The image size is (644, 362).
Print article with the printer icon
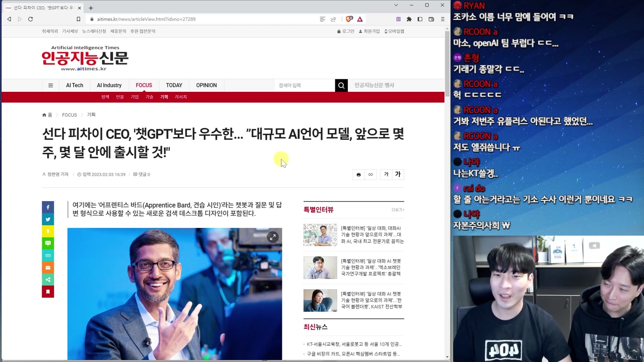(x=358, y=175)
